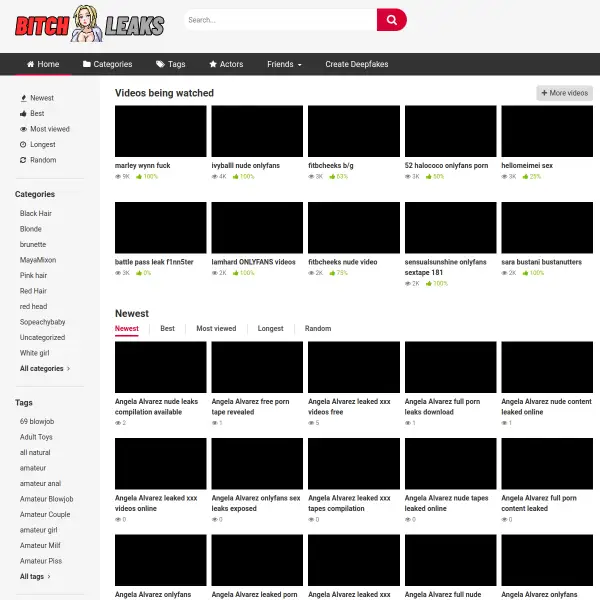Select Longest with the clock icon in sidebar

[x=42, y=144]
